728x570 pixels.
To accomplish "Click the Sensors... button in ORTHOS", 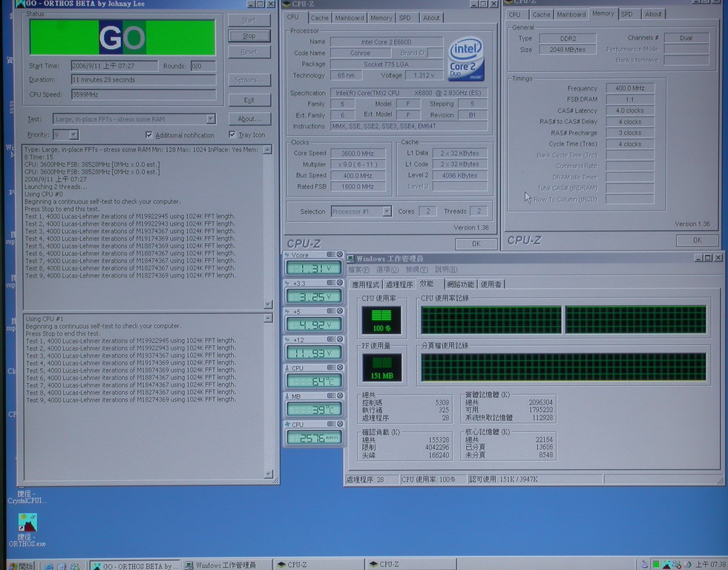I will (249, 80).
